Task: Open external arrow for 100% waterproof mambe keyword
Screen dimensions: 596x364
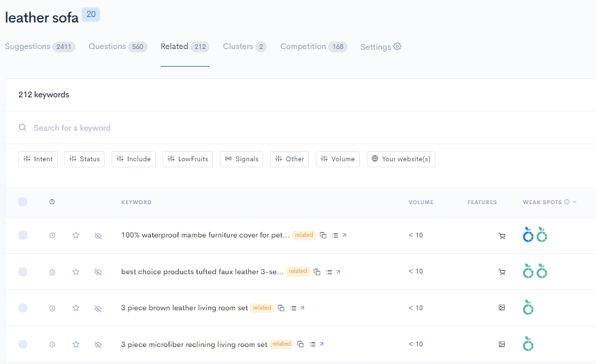Action: pos(344,235)
